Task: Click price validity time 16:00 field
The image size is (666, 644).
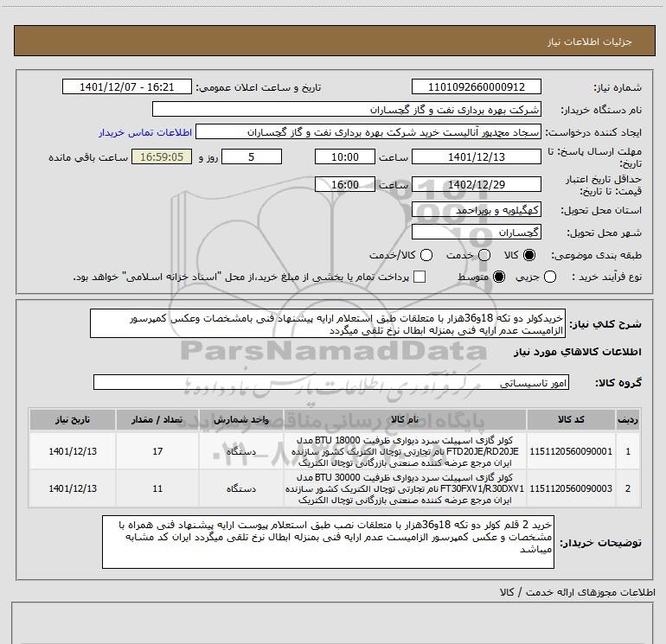Action: pos(345,184)
